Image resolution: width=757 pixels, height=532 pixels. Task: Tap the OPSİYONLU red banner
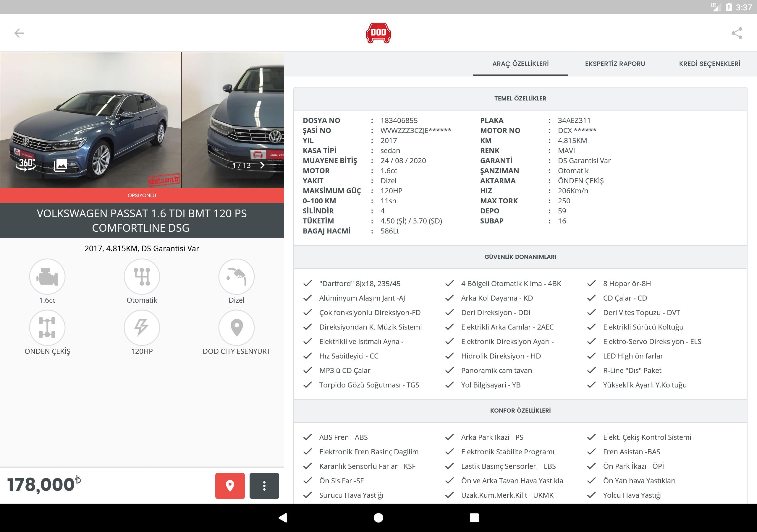[x=142, y=195]
